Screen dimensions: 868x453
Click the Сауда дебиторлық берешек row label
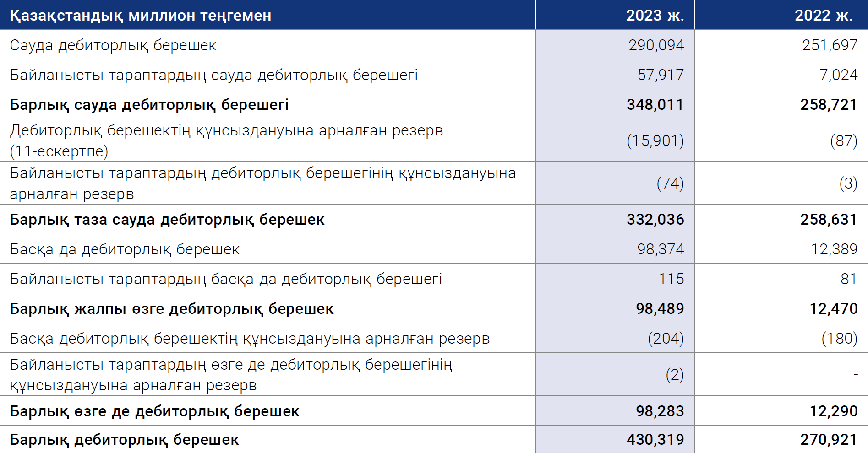[113, 45]
